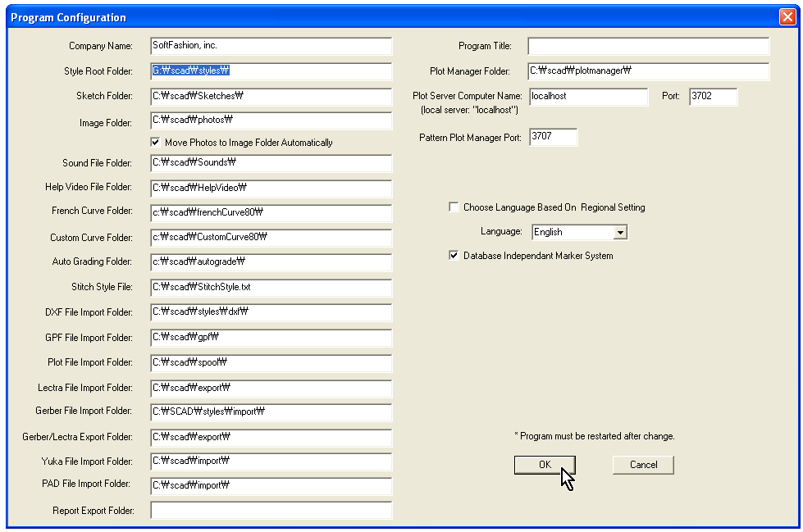803x532 pixels.
Task: Focus the Gerber/Lectra Export Folder field
Action: pos(271,437)
